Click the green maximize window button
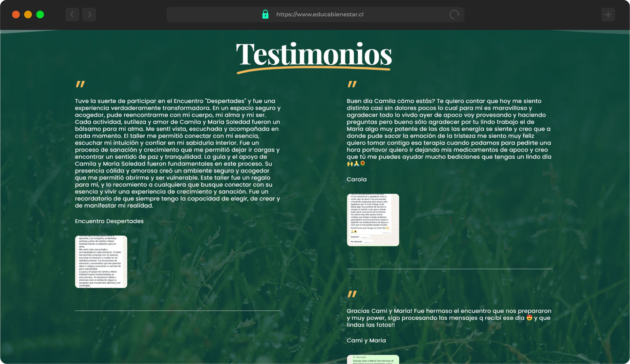This screenshot has height=364, width=630. click(40, 14)
